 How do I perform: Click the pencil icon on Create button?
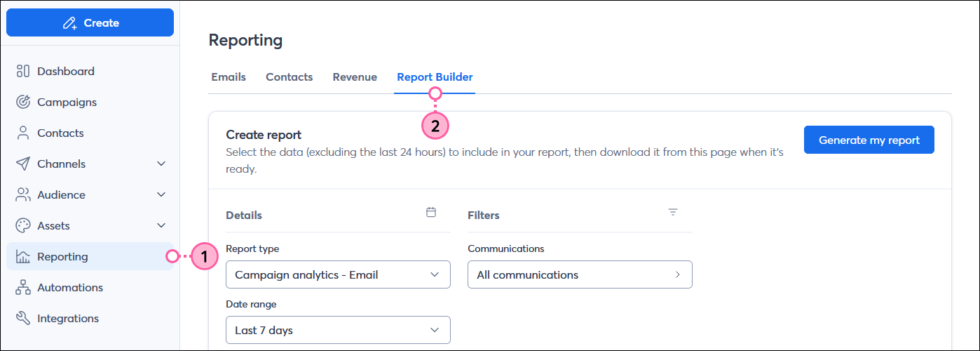coord(69,23)
